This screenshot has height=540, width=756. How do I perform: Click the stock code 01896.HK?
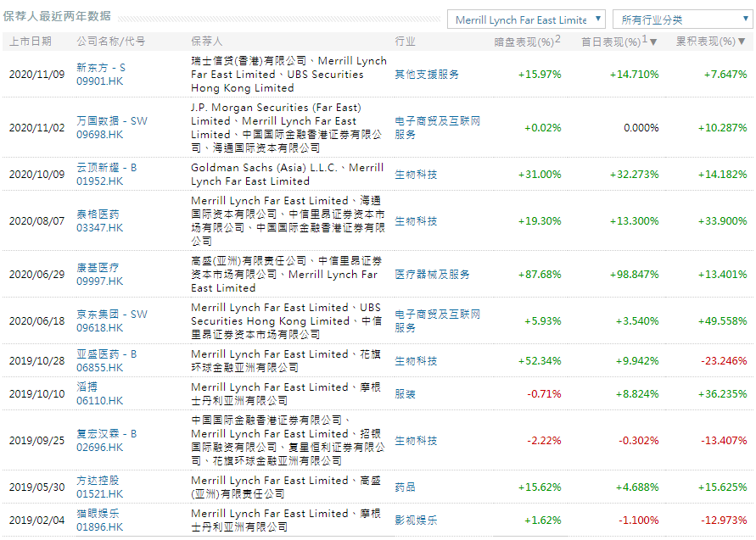point(100,527)
